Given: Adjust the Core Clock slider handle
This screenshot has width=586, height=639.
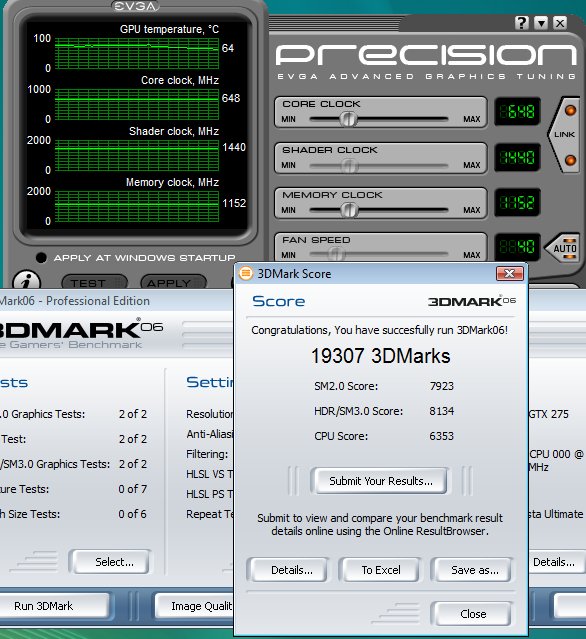Looking at the screenshot, I should pos(348,119).
